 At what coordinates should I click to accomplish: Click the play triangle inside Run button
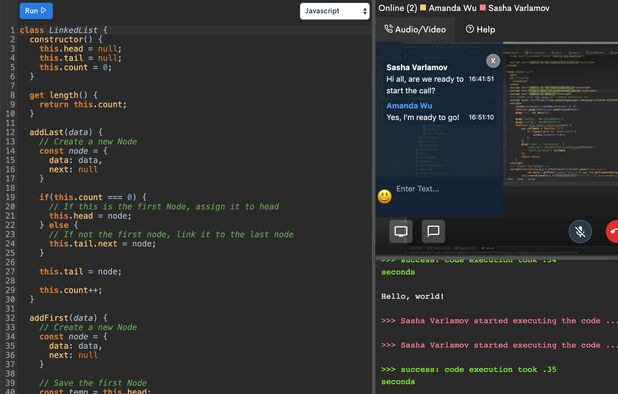click(44, 10)
